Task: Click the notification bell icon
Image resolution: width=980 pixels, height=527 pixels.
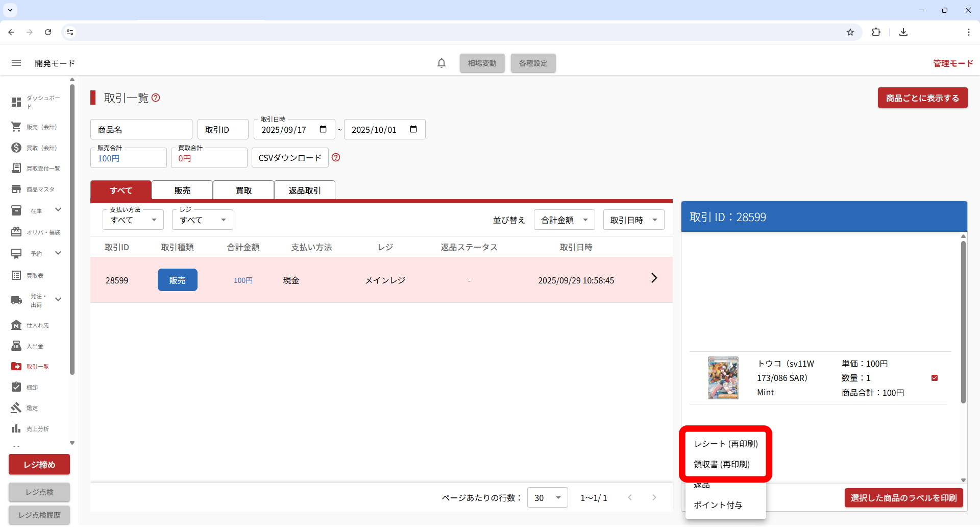Action: click(x=442, y=63)
